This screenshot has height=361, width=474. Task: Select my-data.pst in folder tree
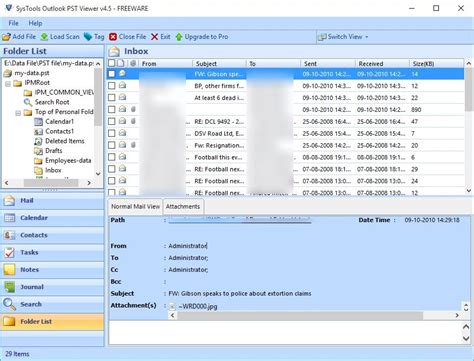tap(32, 73)
